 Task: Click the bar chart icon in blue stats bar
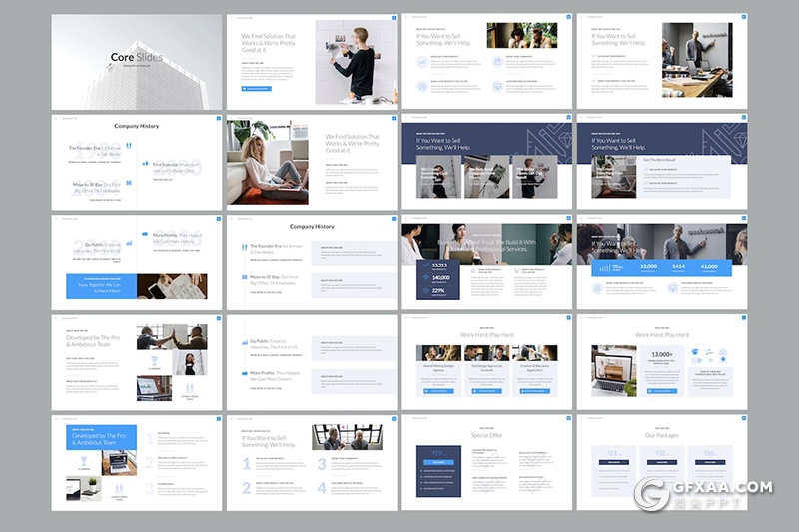click(603, 267)
